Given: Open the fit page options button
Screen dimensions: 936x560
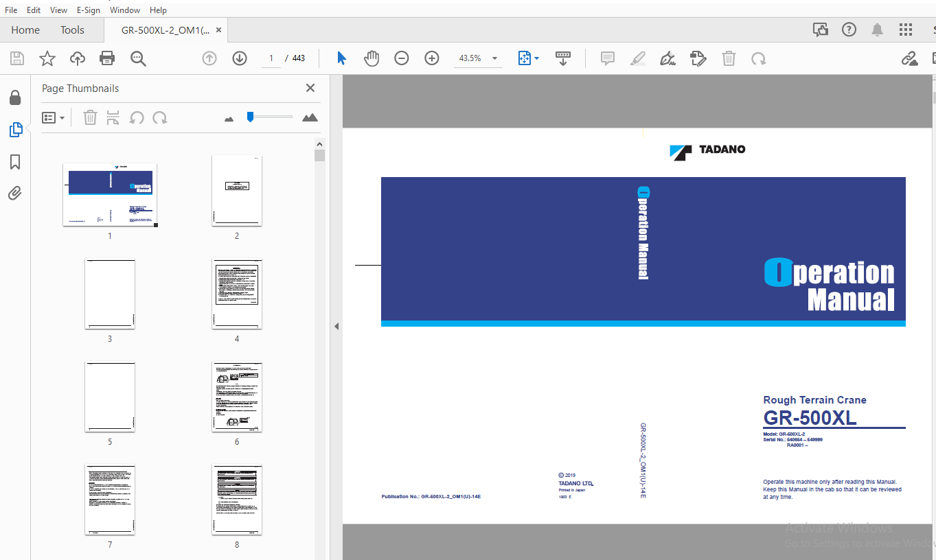Looking at the screenshot, I should [x=528, y=58].
